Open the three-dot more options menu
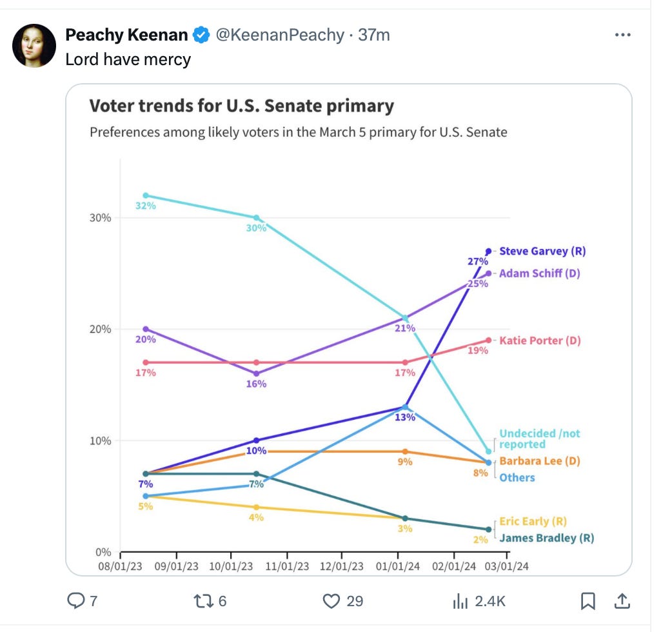672x632 pixels. [622, 35]
